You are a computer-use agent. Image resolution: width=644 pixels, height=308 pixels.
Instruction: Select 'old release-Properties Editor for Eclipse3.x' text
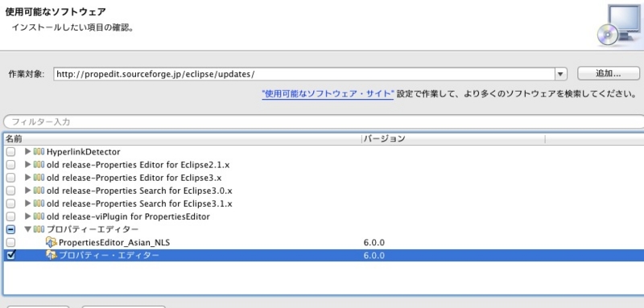point(134,178)
